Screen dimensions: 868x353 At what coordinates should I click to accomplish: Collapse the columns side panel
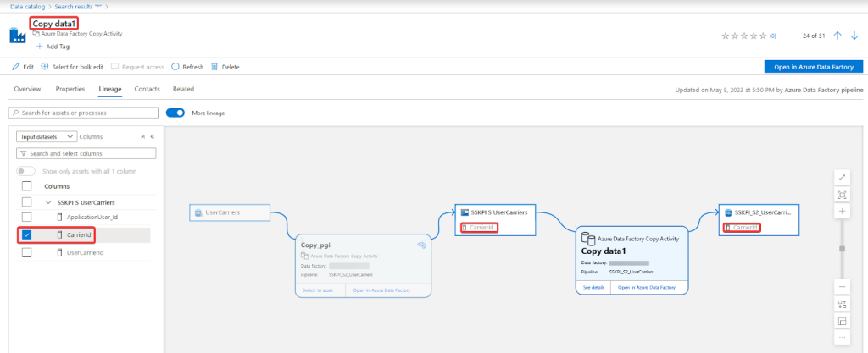pyautogui.click(x=153, y=135)
